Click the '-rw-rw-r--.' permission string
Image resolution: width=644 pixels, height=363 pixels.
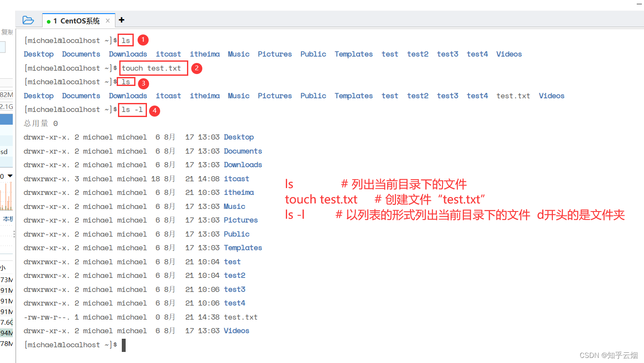(x=47, y=317)
